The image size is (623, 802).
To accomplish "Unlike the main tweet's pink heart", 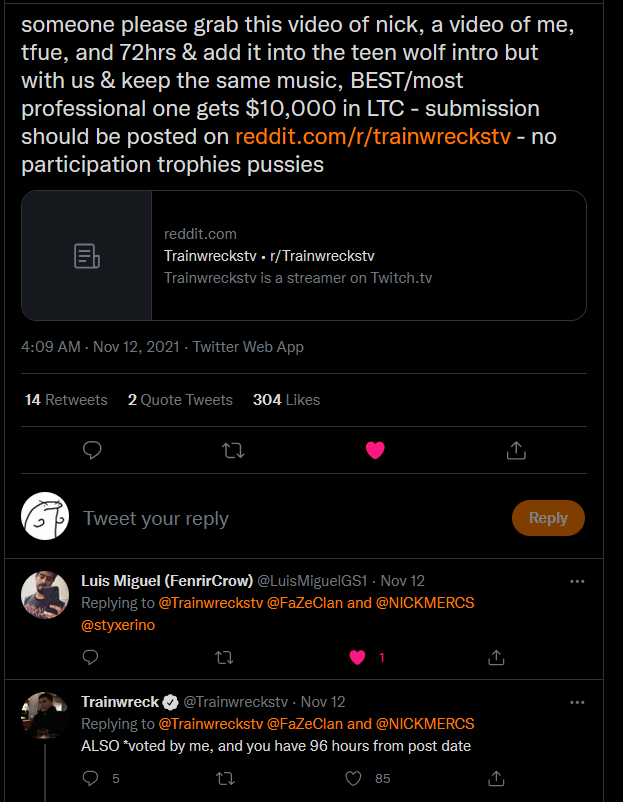I will [x=375, y=450].
